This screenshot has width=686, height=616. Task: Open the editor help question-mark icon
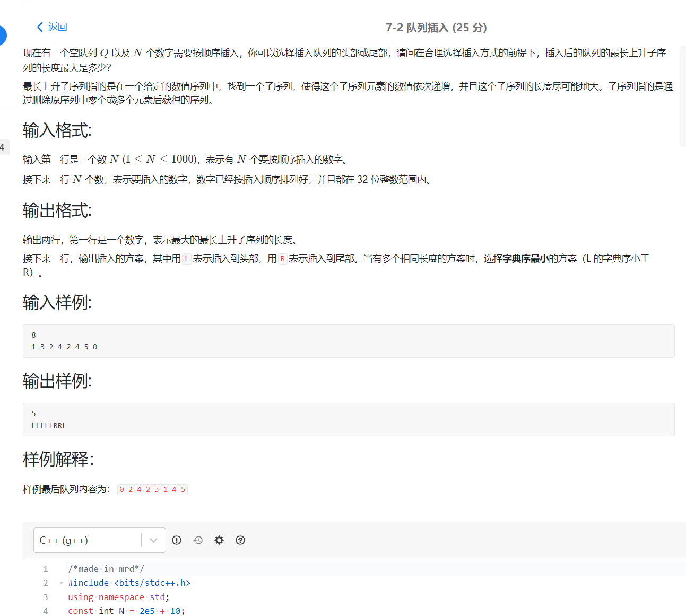(x=240, y=540)
